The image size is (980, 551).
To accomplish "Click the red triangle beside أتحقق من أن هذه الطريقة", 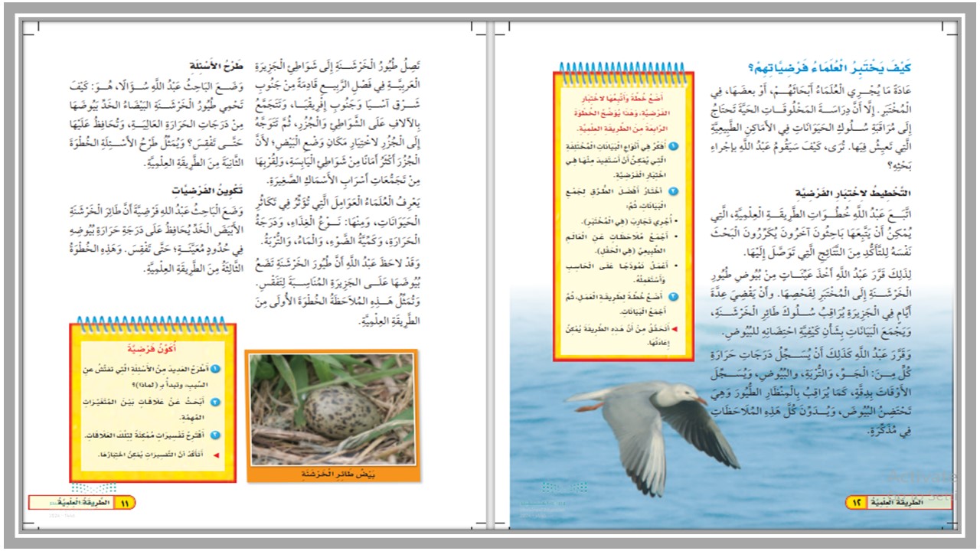I will (x=674, y=328).
